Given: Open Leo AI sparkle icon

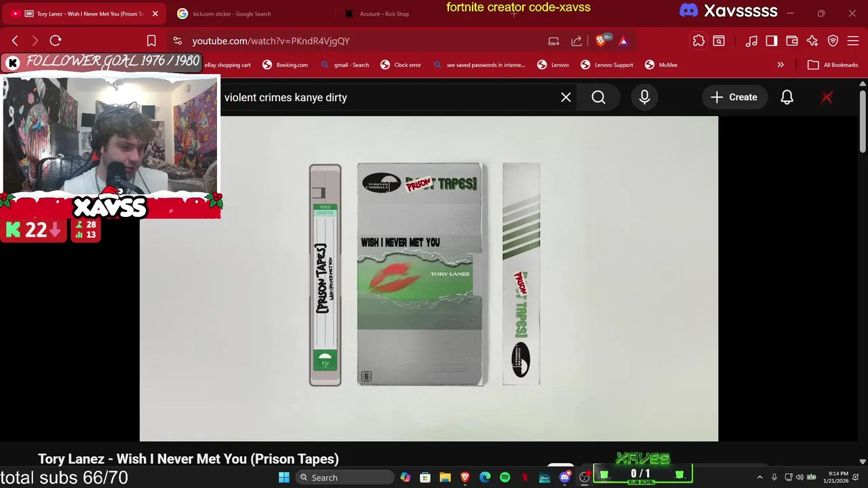Looking at the screenshot, I should 812,41.
